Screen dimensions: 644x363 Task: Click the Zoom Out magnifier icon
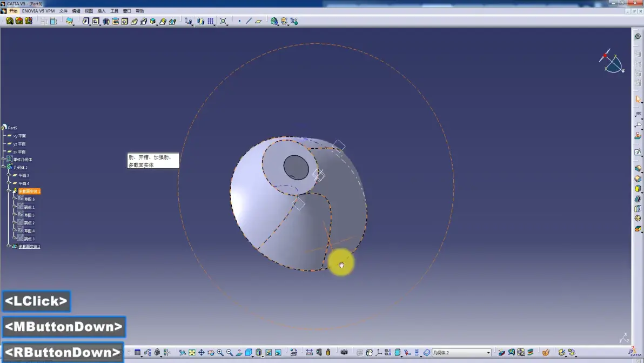click(x=230, y=353)
